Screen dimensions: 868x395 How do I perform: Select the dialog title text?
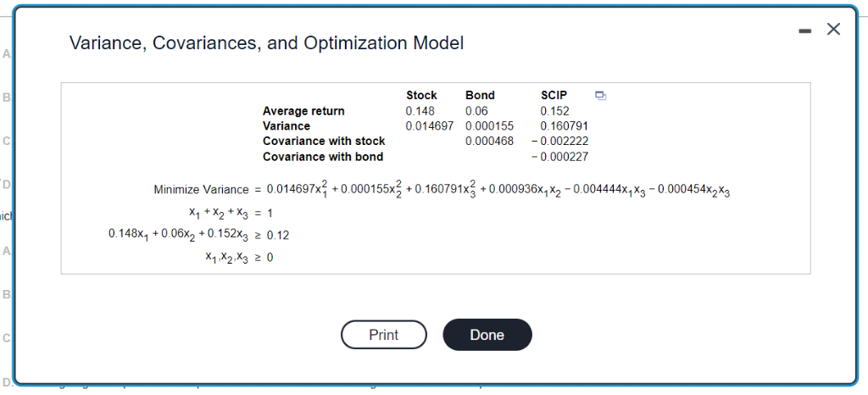click(266, 42)
